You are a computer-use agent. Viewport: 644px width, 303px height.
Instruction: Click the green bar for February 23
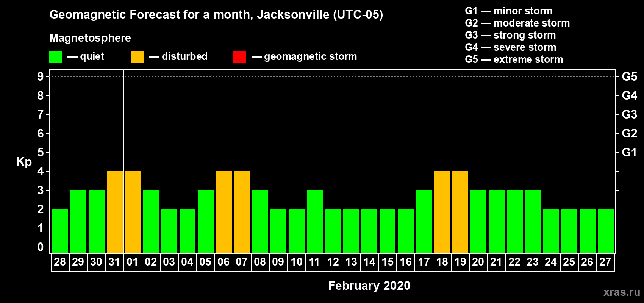pyautogui.click(x=533, y=221)
